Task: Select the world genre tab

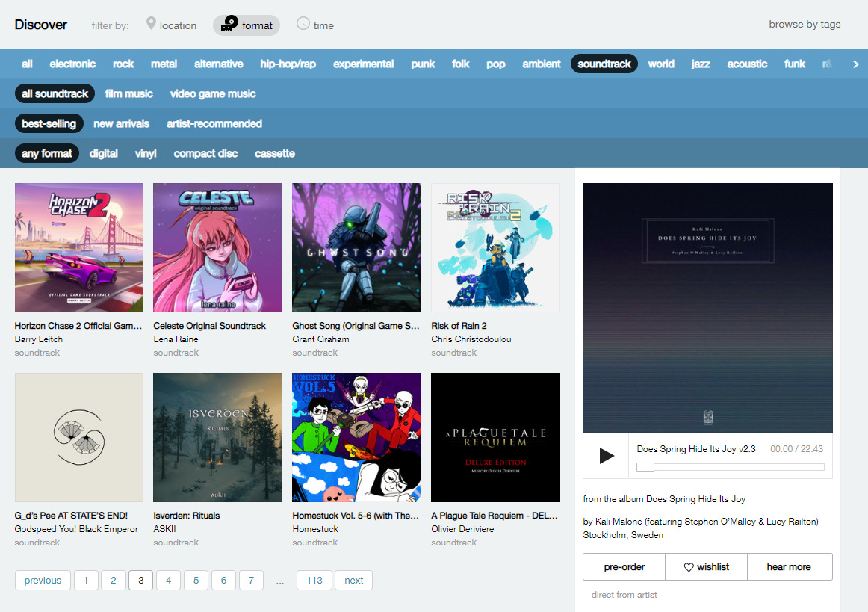Action: 661,64
